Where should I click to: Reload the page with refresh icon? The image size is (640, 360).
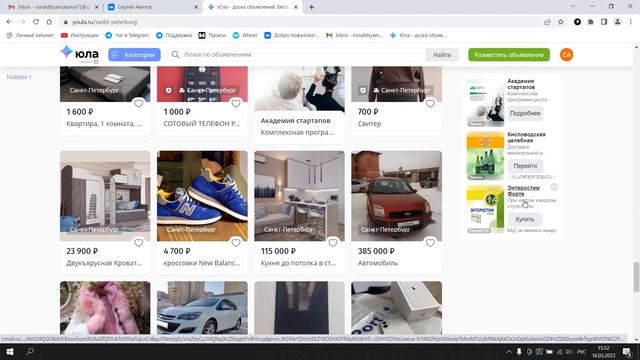coord(36,22)
